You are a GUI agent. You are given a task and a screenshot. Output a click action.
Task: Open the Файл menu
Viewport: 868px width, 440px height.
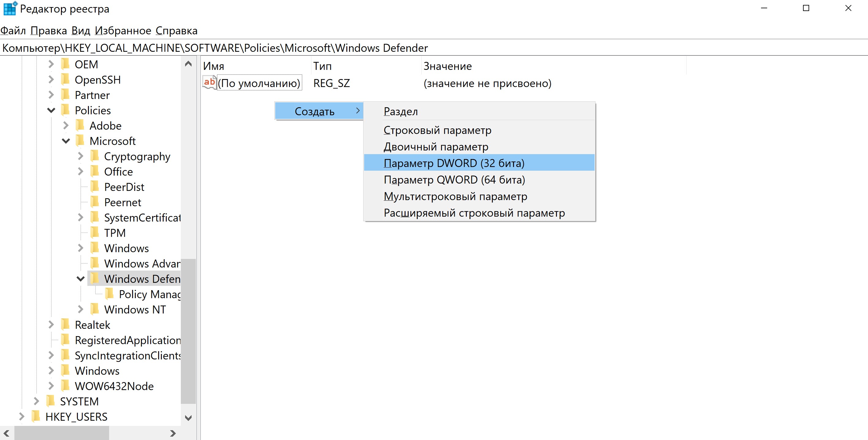coord(15,30)
